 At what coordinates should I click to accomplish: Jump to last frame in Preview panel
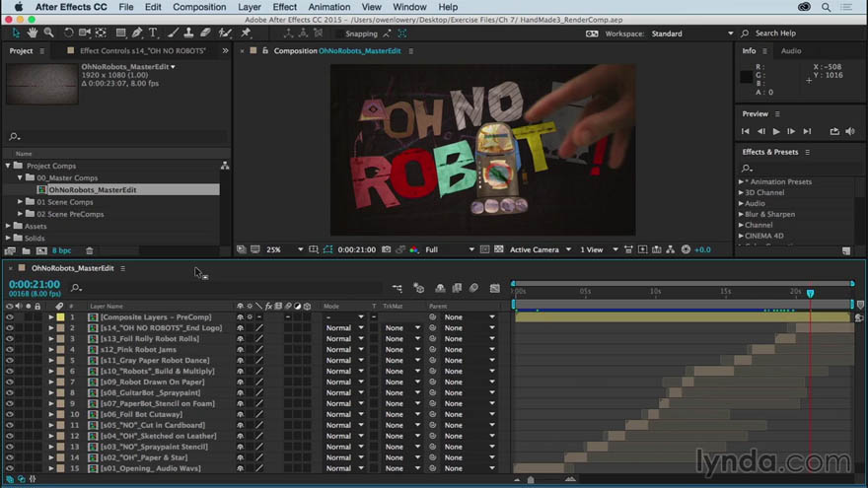807,131
